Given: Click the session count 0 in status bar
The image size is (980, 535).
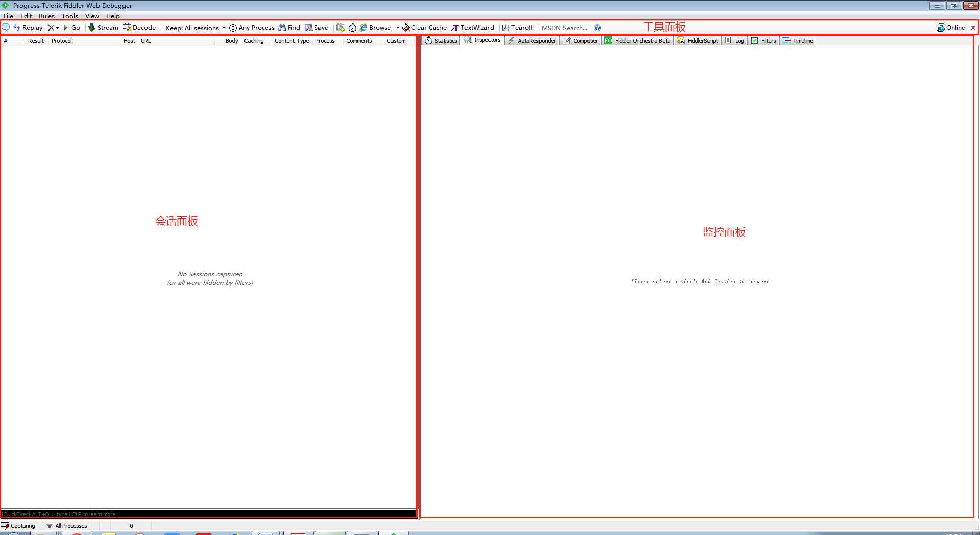Looking at the screenshot, I should (x=131, y=526).
